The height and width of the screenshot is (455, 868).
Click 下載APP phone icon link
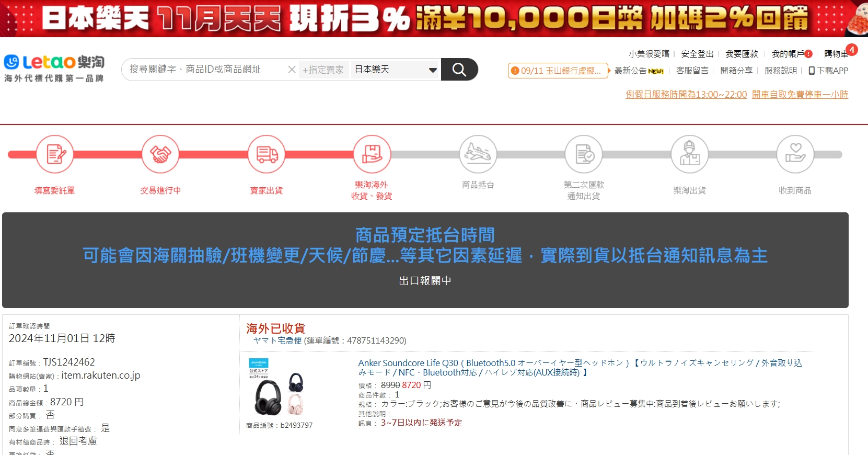[x=829, y=71]
